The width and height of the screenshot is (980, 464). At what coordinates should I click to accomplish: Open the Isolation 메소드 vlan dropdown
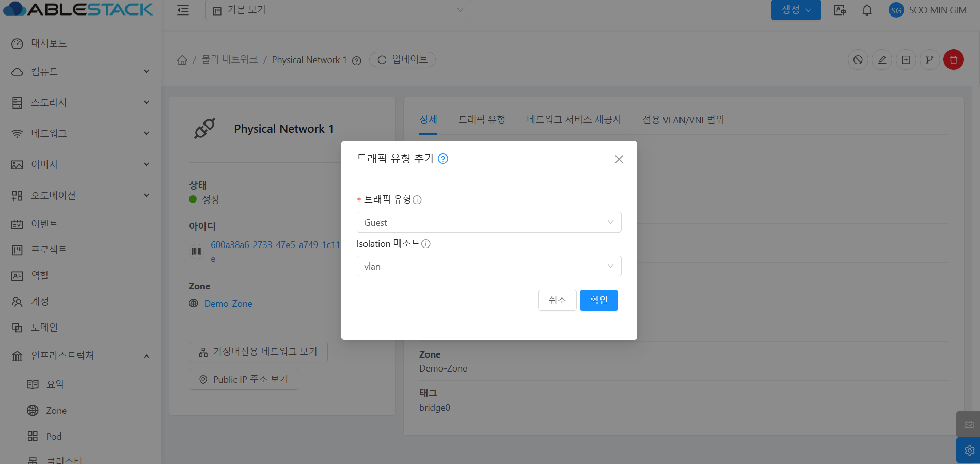point(488,267)
